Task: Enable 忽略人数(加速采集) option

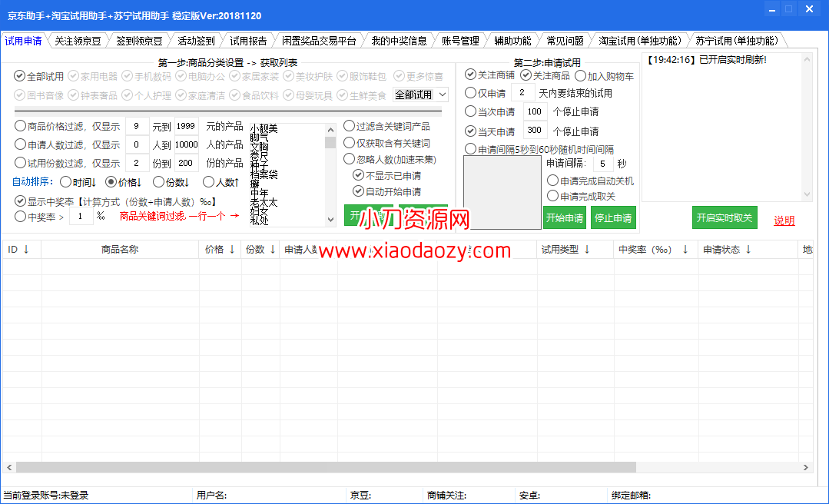Action: click(390, 159)
